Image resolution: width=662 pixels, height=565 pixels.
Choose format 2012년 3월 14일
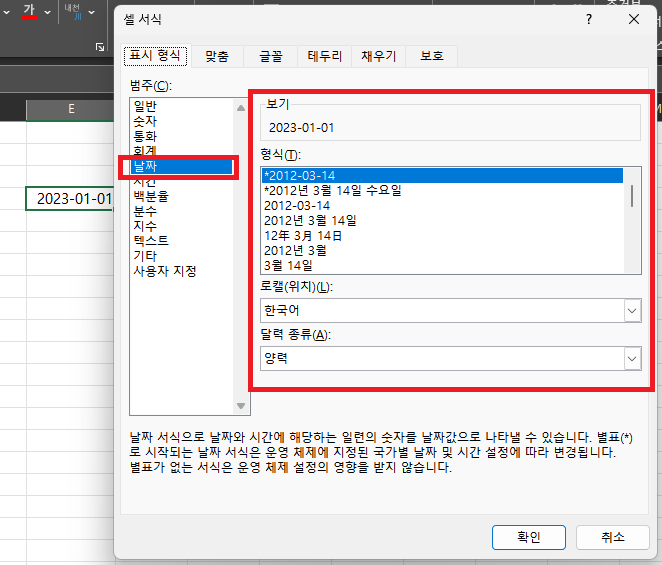(442, 221)
